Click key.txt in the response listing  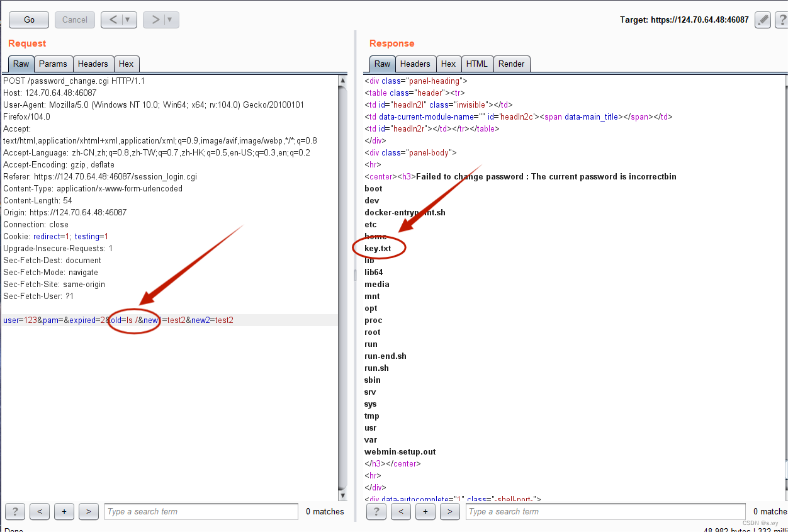[x=378, y=248]
